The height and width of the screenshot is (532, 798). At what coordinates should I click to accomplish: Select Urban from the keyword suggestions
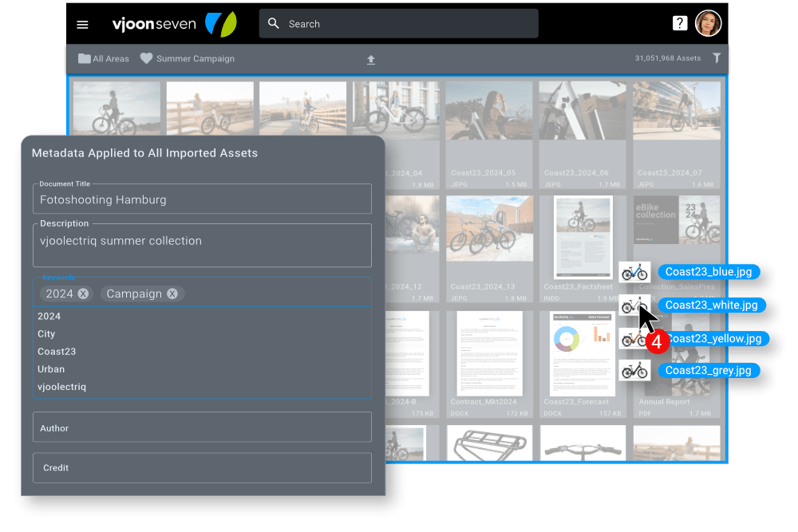51,368
